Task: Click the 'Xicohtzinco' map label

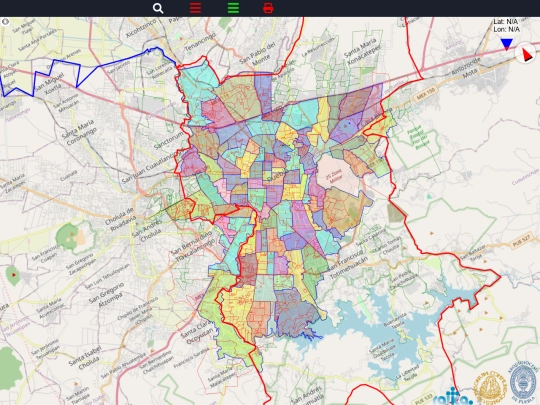Action: [x=141, y=28]
